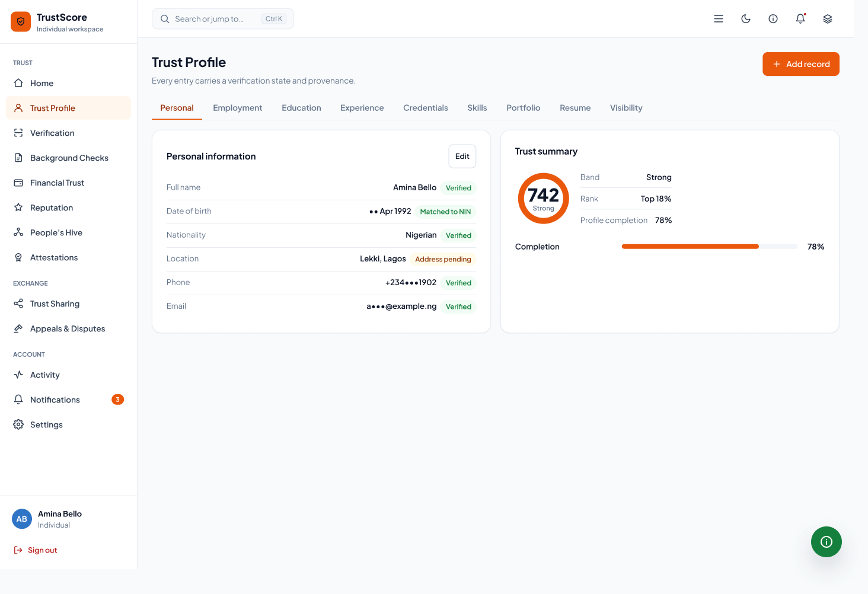Click the Attestations badge icon
Screen dimensions: 868x594
[18, 257]
